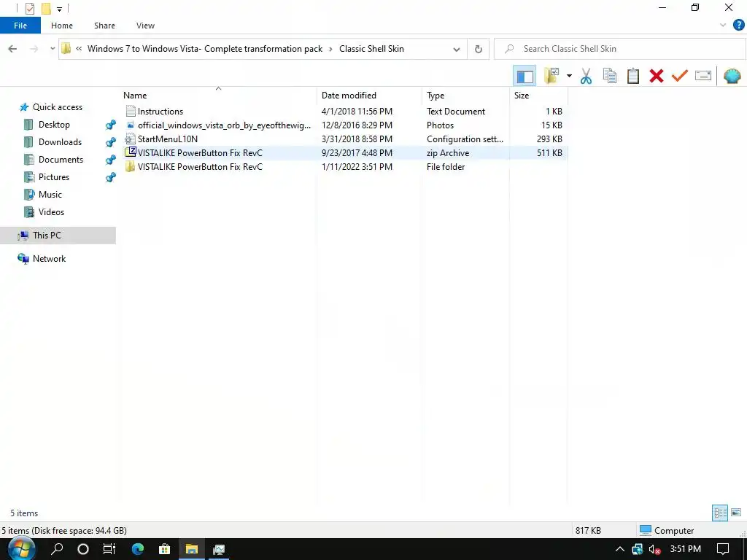Go to Videos in Quick access
The height and width of the screenshot is (560, 747).
click(x=51, y=212)
